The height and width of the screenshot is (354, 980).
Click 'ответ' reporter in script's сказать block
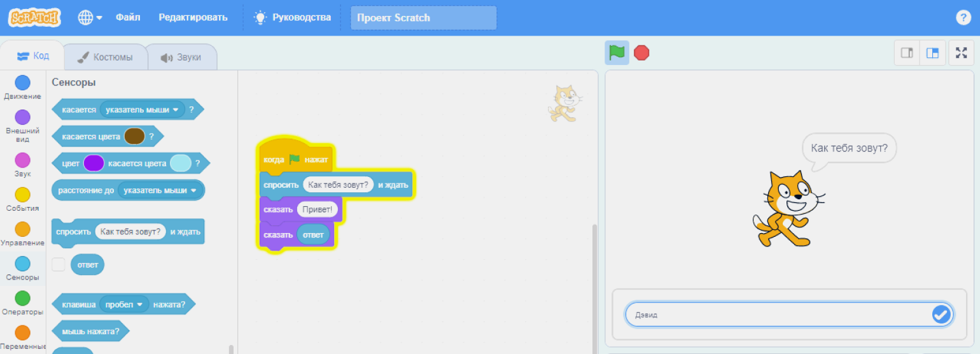(x=313, y=235)
